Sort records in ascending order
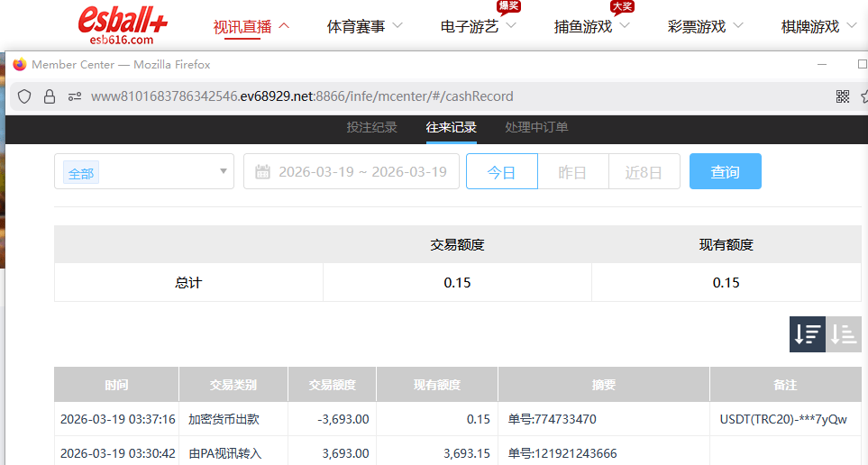This screenshot has height=465, width=868. point(844,334)
